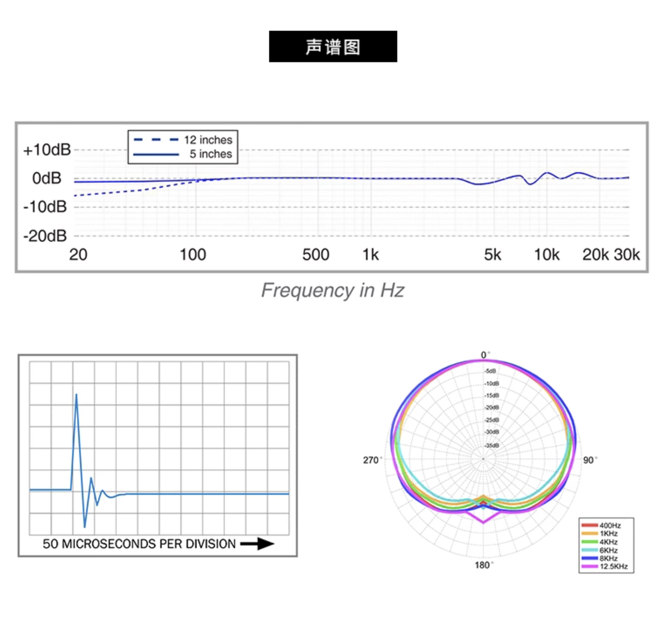Click the orange 1KHz legend swatch
This screenshot has height=621, width=672.
(589, 533)
